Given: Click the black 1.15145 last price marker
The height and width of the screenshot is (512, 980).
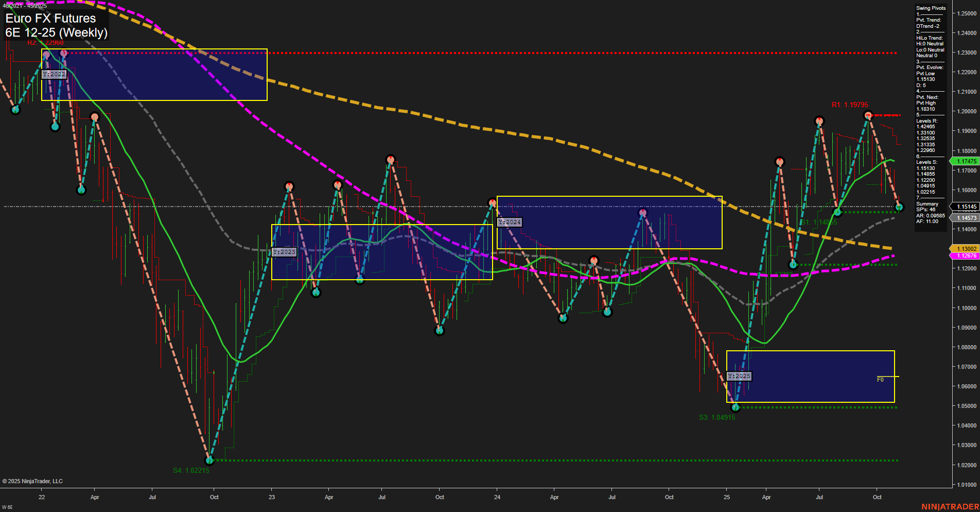Looking at the screenshot, I should coord(966,207).
